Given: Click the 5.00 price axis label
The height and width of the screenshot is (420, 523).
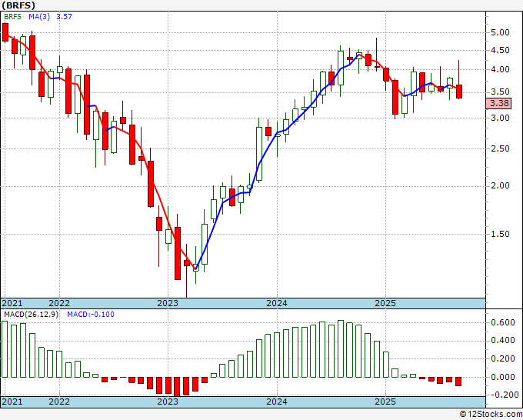Looking at the screenshot, I should 500,33.
